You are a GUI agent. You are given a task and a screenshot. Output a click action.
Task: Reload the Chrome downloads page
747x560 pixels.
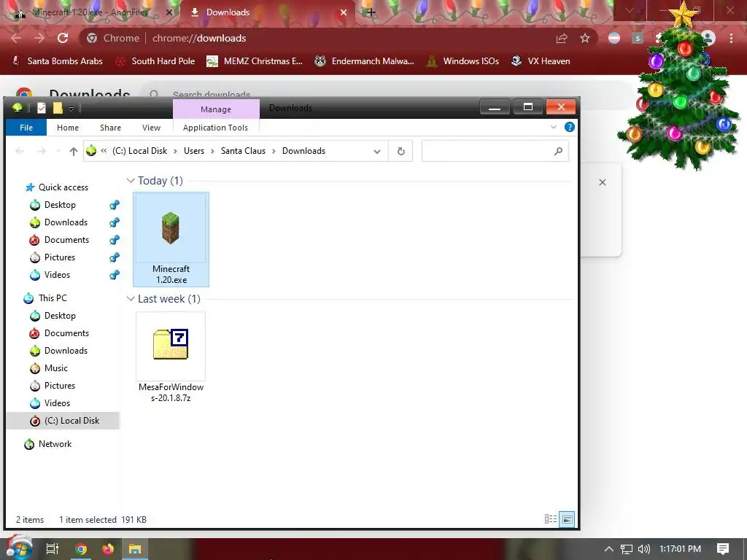(x=63, y=38)
